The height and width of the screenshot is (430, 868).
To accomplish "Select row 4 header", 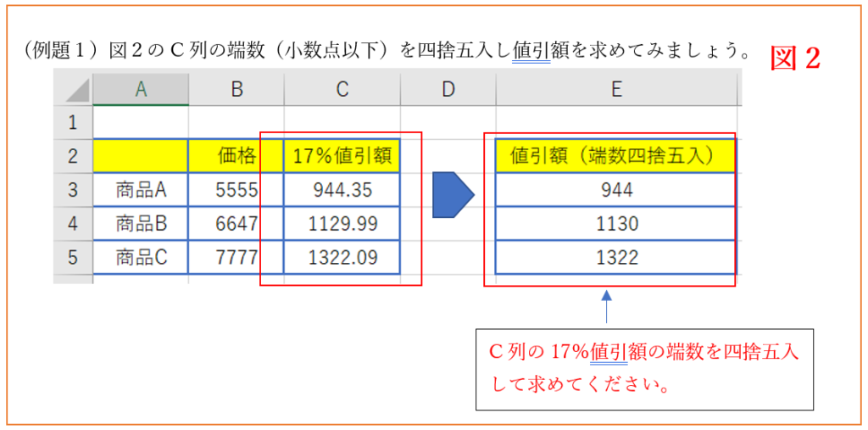I will 73,224.
